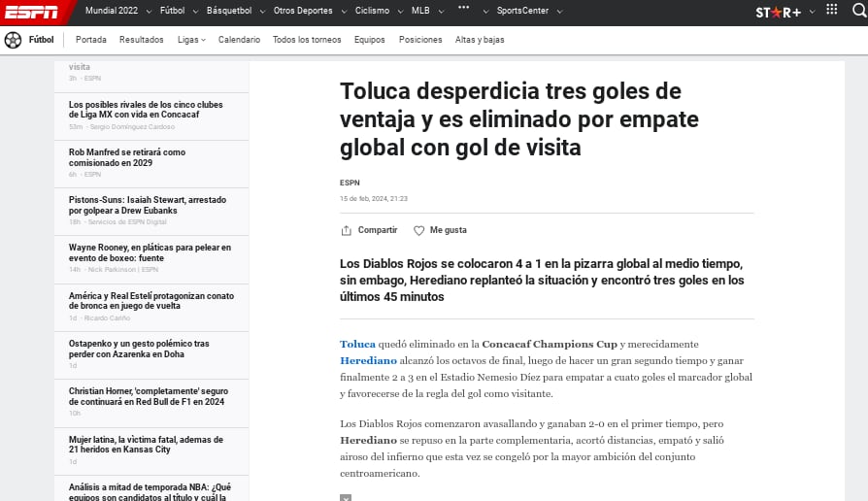
Task: Expand the Otros Deportes dropdown arrow
Action: point(344,11)
